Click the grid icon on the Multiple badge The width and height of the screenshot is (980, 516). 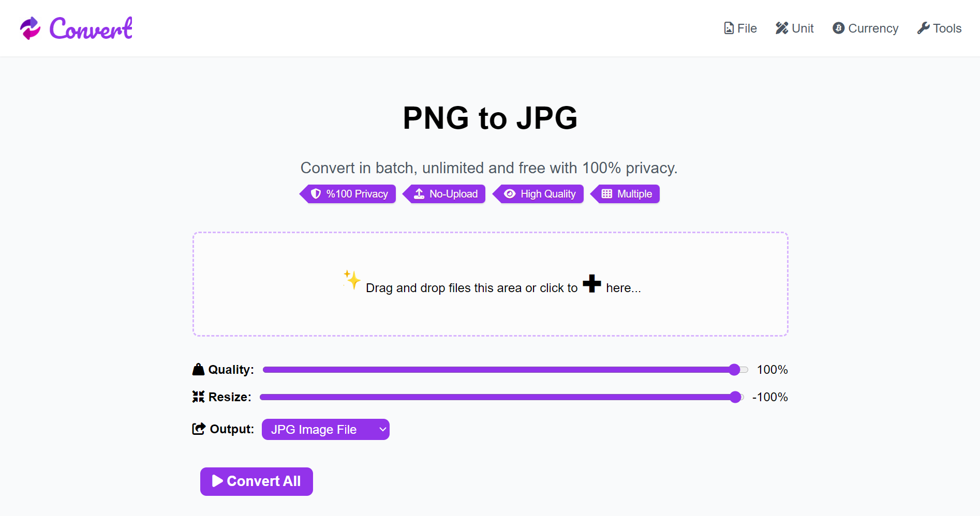[x=607, y=194]
